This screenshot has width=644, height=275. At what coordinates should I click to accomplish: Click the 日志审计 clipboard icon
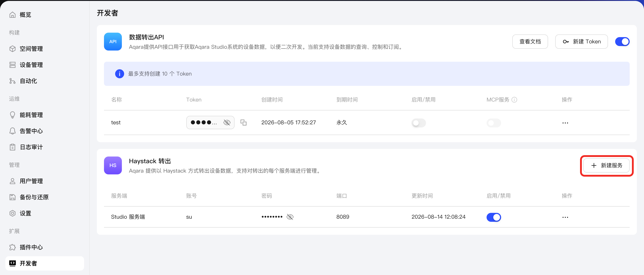point(13,147)
